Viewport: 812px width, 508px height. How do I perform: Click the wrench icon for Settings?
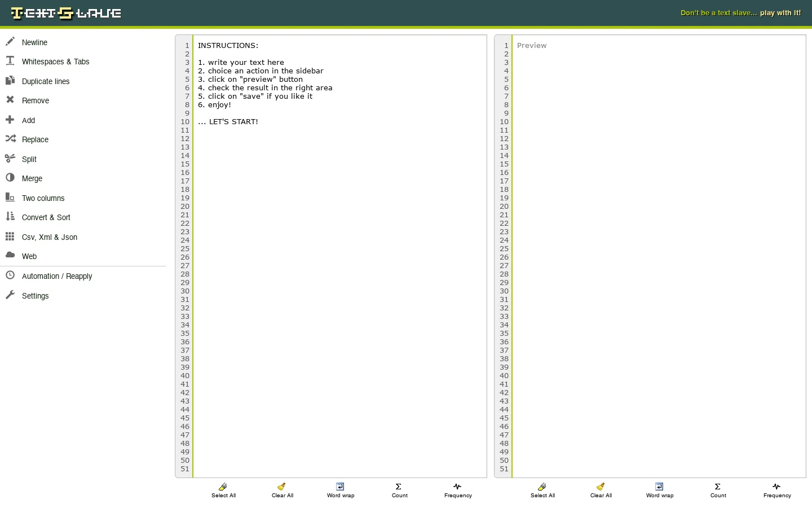(x=10, y=295)
